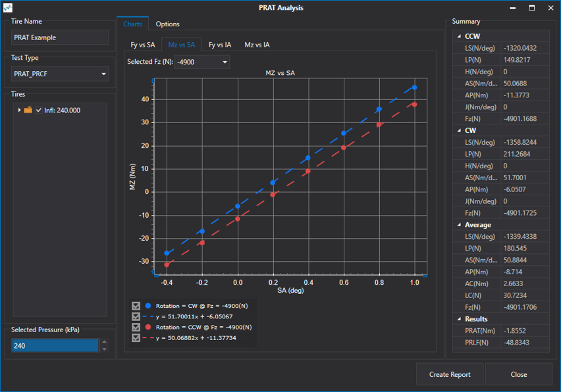Click the blue dashed trendline legend symbol
Screen dimensions: 561x392
[148, 316]
